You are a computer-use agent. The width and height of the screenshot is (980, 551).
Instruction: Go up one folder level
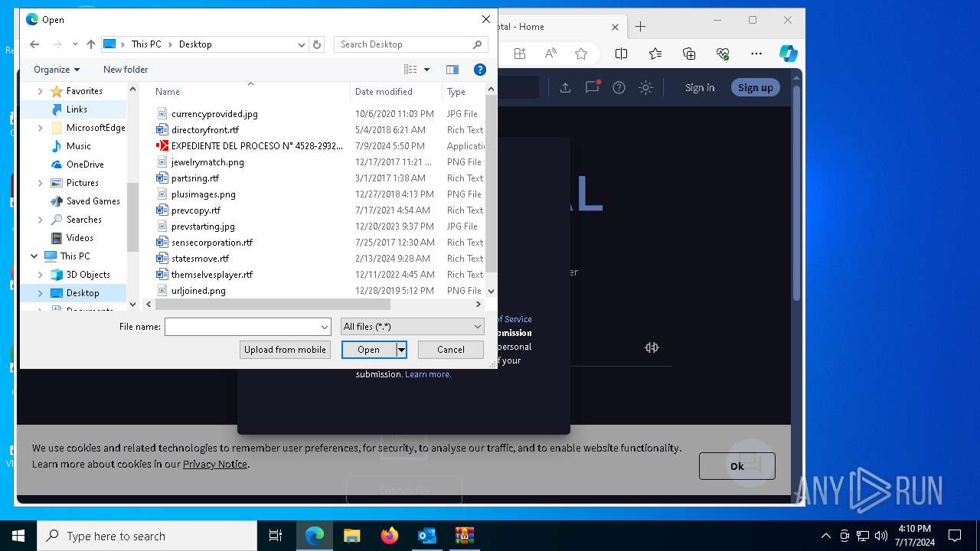[x=91, y=44]
